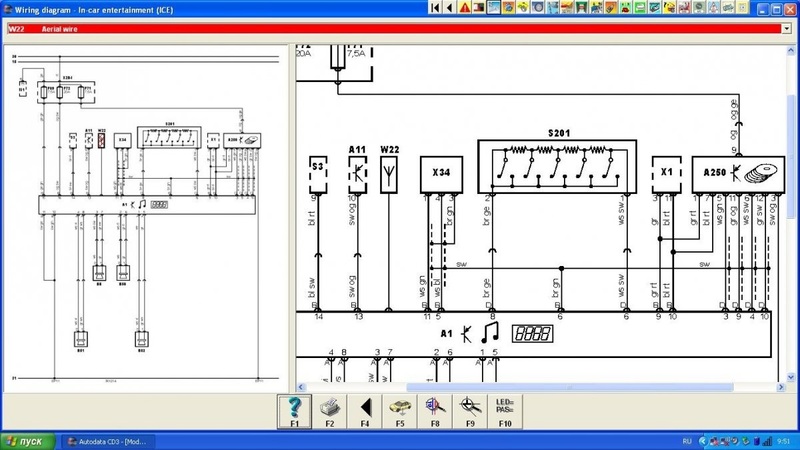800x450 pixels.
Task: Click the overview diagram thumbnail on left
Action: (143, 220)
